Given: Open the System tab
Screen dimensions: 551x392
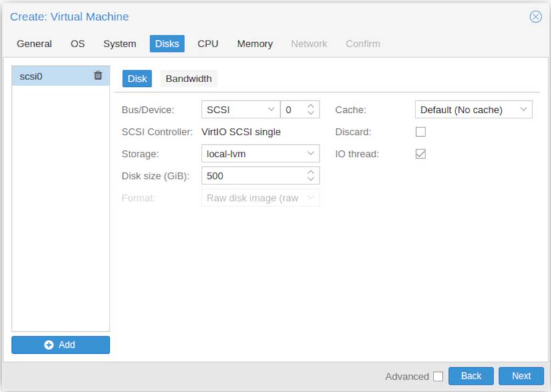Looking at the screenshot, I should point(120,44).
